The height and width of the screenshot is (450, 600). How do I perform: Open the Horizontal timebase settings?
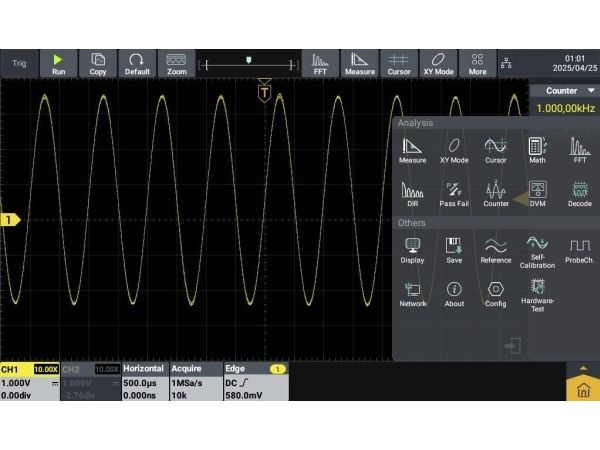click(x=145, y=382)
